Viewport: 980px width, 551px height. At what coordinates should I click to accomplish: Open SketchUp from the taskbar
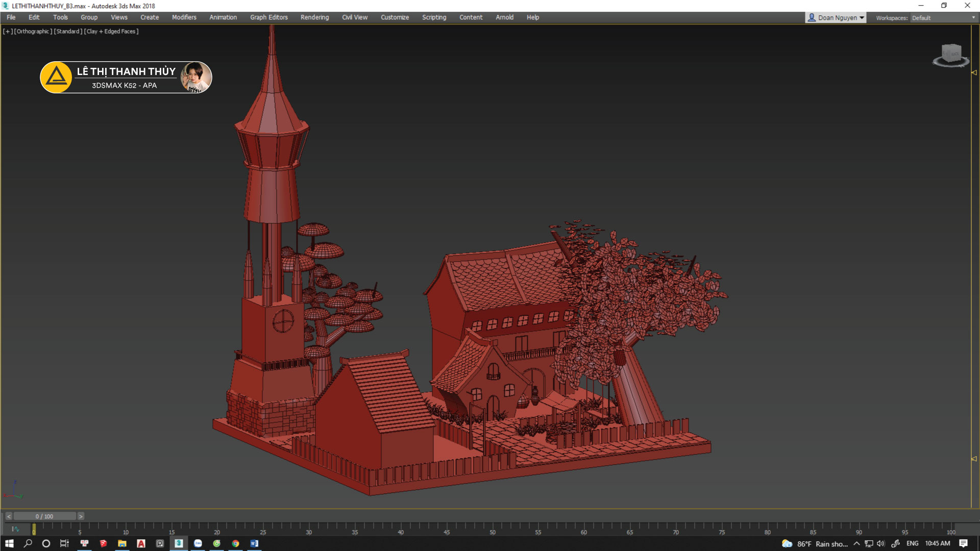tap(103, 543)
